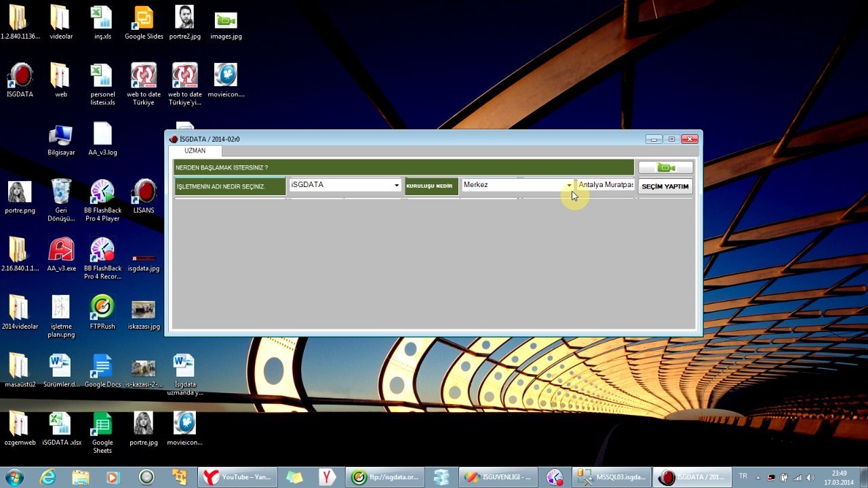This screenshot has height=488, width=868.
Task: Select the web folder on desktop
Action: [x=61, y=81]
